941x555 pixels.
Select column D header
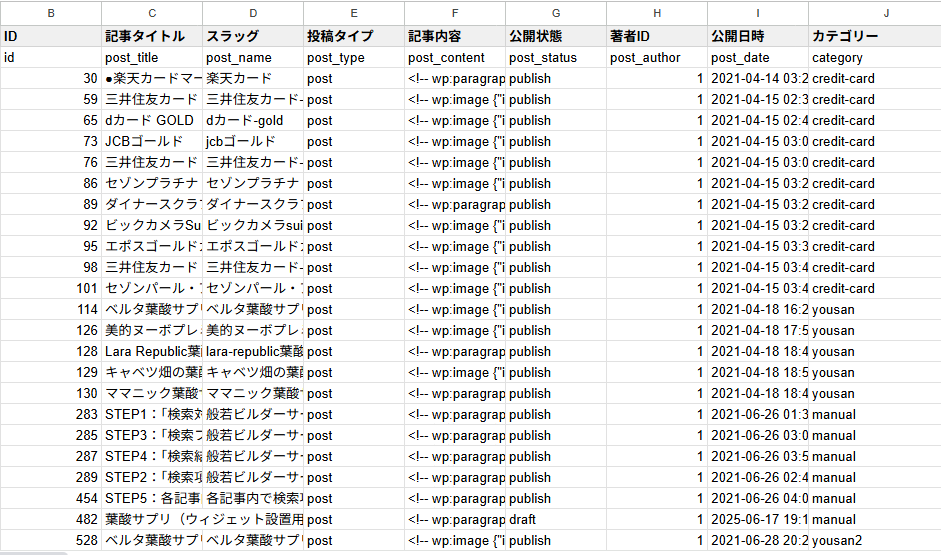[253, 13]
